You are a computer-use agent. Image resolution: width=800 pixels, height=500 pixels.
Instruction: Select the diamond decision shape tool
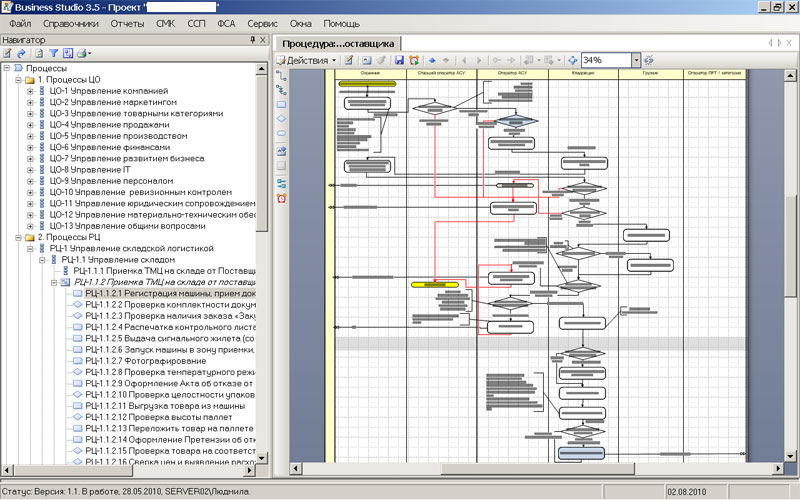(281, 119)
